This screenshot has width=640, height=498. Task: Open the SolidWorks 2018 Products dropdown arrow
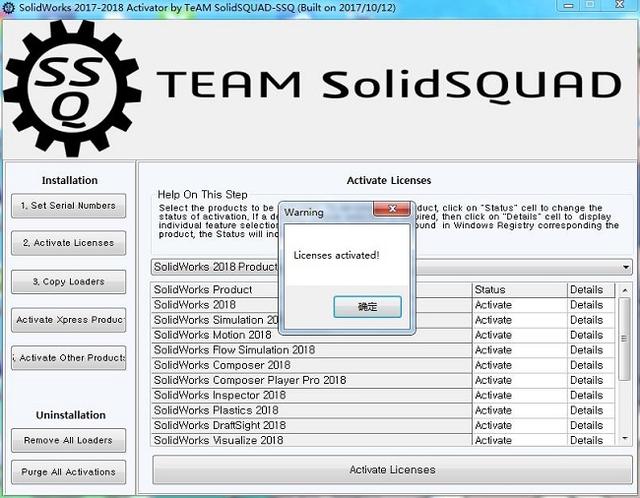[x=625, y=267]
